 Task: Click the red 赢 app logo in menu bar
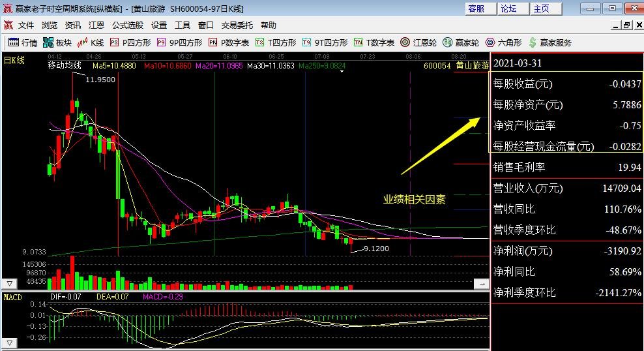(x=8, y=25)
